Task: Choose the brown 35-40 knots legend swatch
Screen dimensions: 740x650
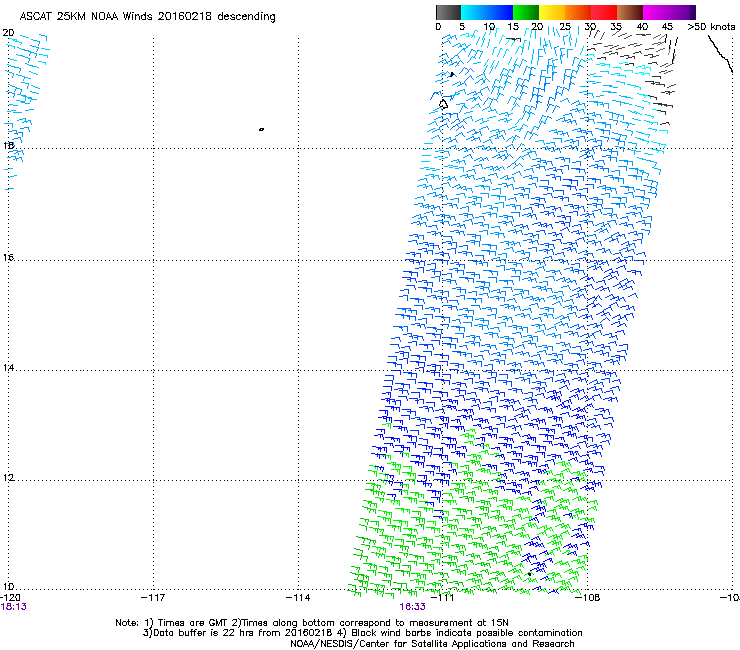Action: pos(630,12)
